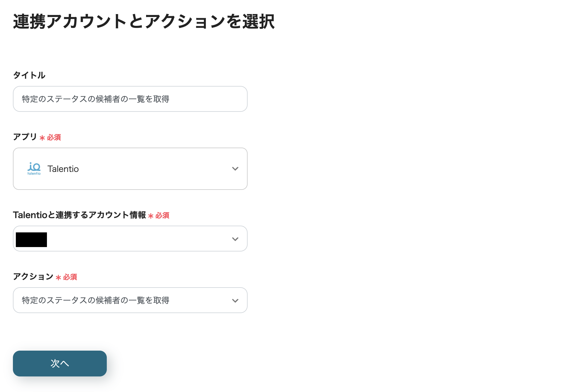The image size is (565, 392).
Task: Click the chevron on the account field
Action: pyautogui.click(x=235, y=239)
